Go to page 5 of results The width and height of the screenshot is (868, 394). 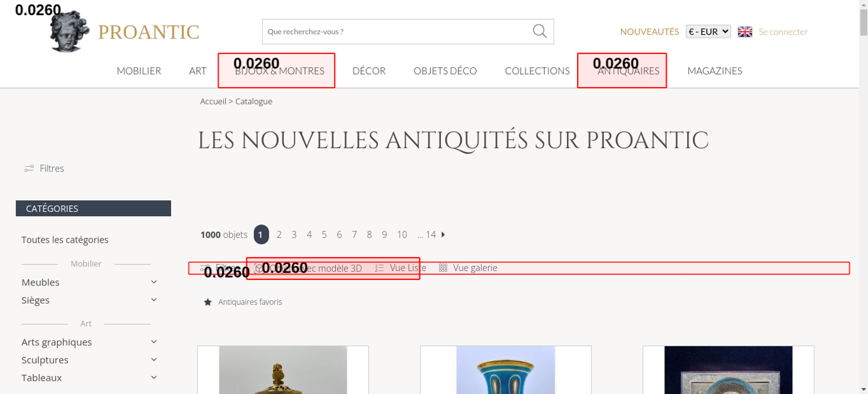click(x=324, y=235)
